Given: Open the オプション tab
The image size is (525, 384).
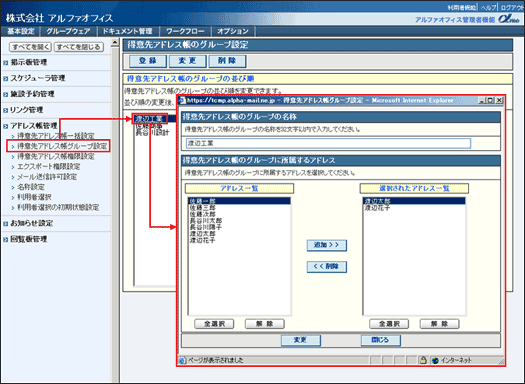Looking at the screenshot, I should (233, 31).
